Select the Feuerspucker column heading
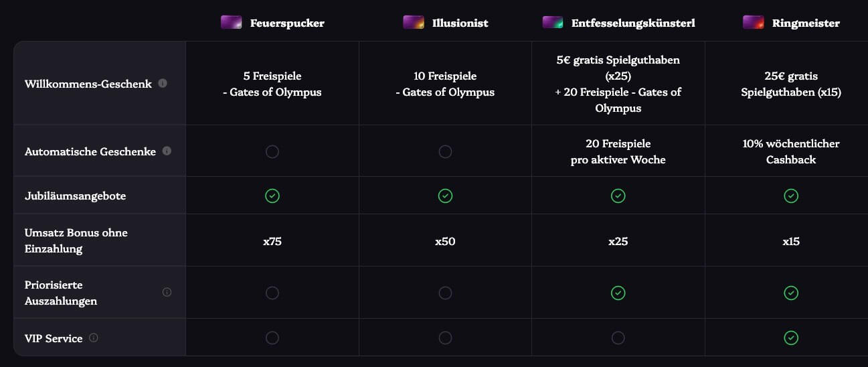This screenshot has width=868, height=367. click(x=287, y=23)
